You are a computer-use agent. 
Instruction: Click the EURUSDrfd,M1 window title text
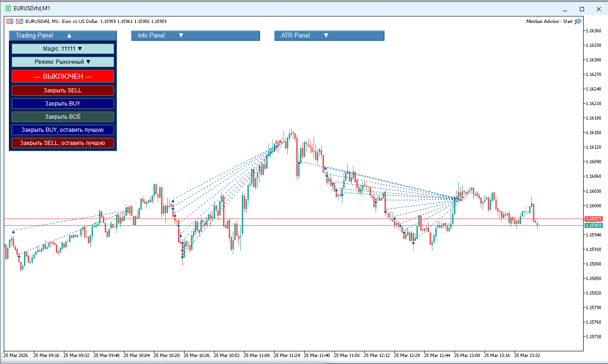tap(32, 8)
